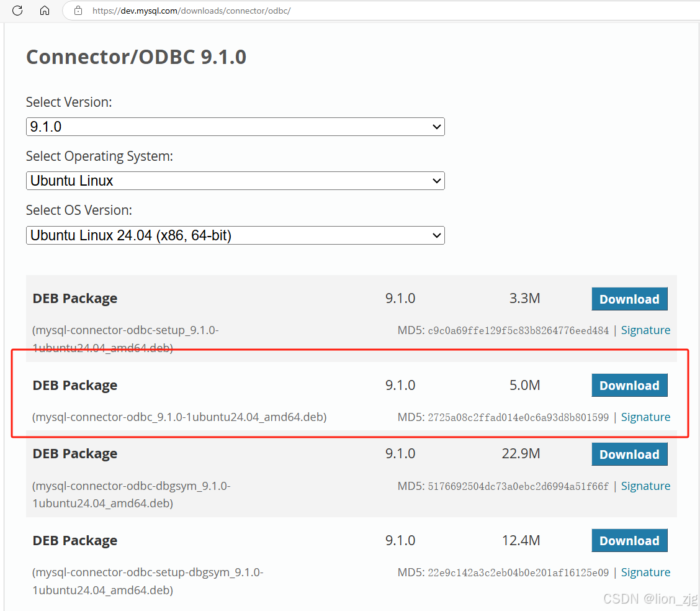Click the 22.9M file size value
This screenshot has height=611, width=700.
pyautogui.click(x=521, y=454)
